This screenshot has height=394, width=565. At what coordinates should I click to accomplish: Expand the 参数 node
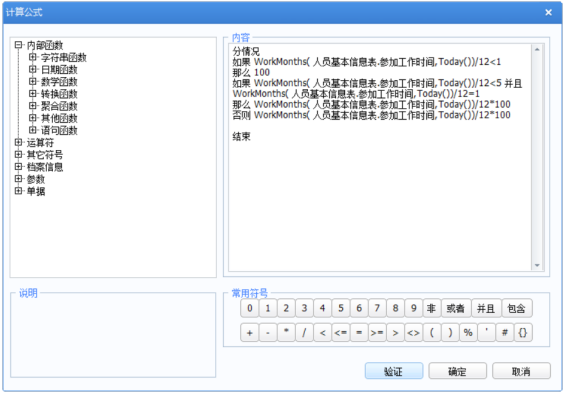tap(18, 179)
